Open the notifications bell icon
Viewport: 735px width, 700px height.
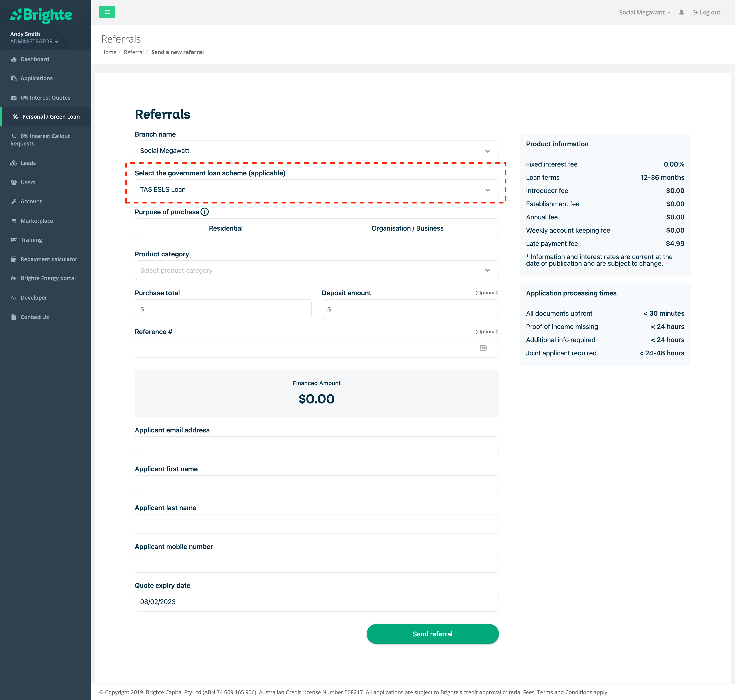681,12
